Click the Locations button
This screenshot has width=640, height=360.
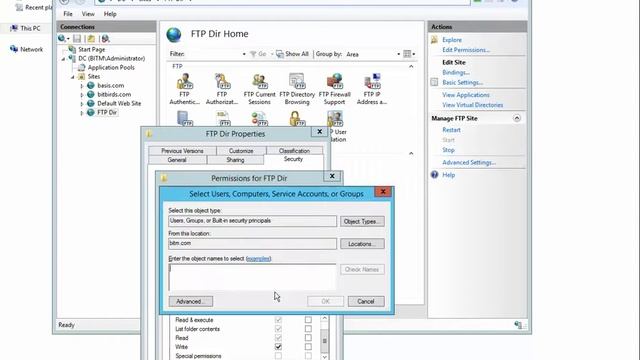tap(362, 244)
